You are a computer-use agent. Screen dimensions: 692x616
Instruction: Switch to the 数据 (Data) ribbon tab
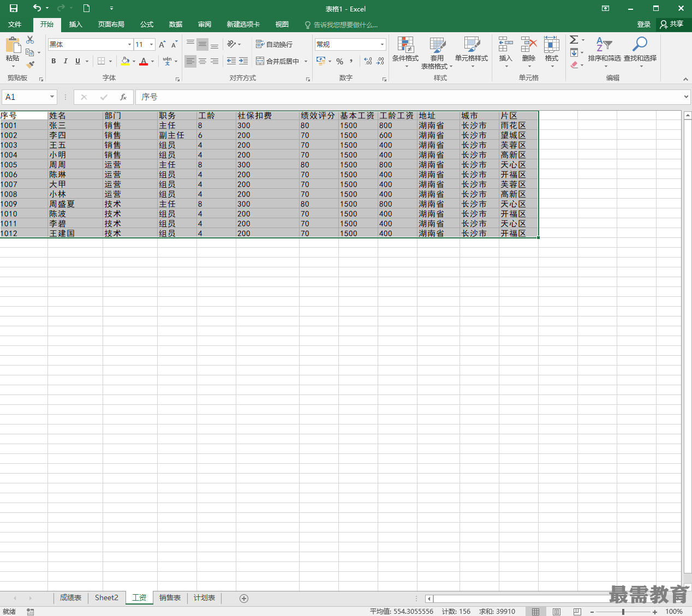click(176, 25)
